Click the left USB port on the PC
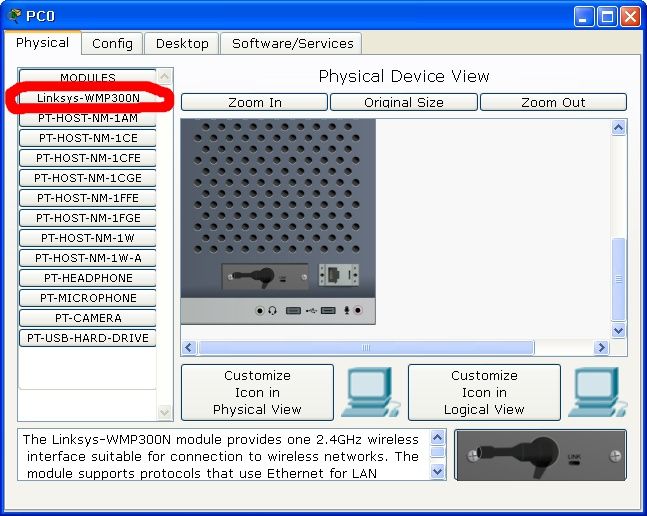 pos(293,310)
